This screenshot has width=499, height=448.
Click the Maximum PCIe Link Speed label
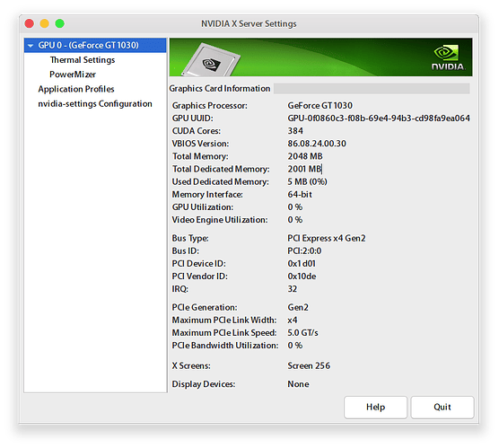point(224,333)
